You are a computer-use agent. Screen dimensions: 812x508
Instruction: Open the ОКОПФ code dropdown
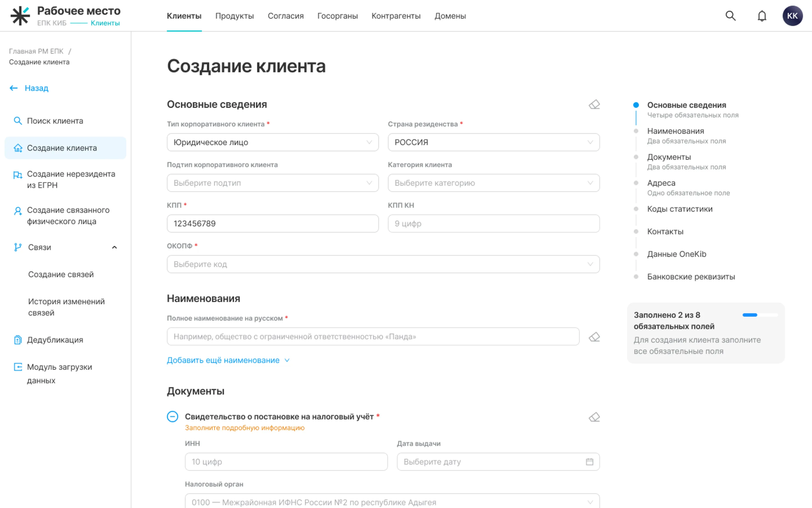tap(383, 264)
